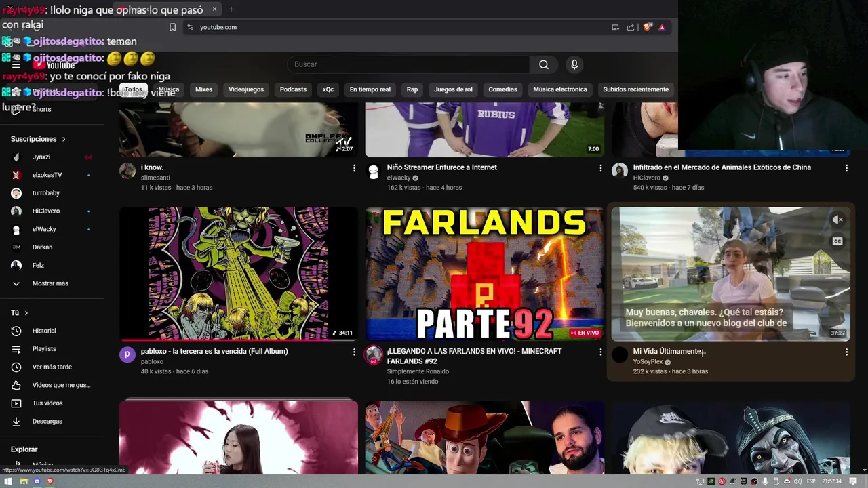868x488 pixels.
Task: Expand the Tú section
Action: coord(20,313)
